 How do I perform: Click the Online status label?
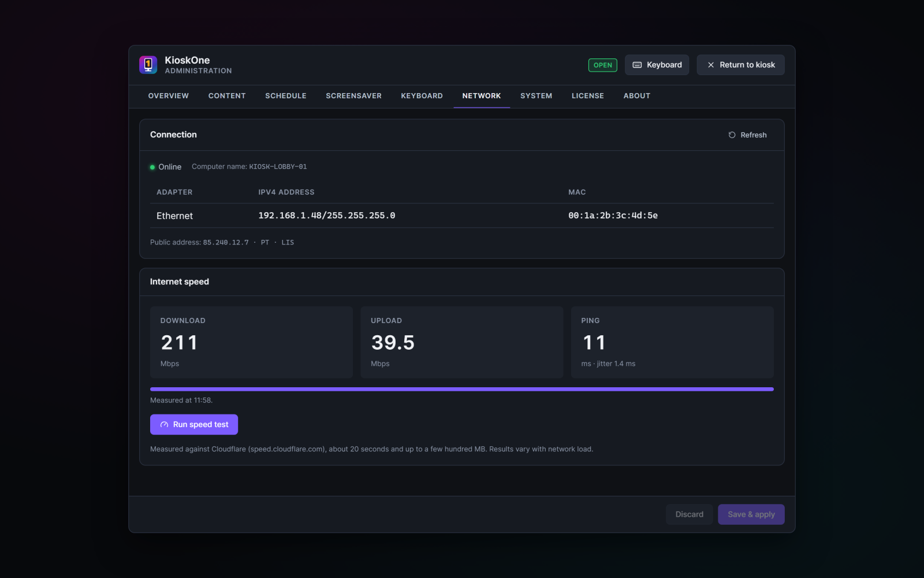[170, 167]
